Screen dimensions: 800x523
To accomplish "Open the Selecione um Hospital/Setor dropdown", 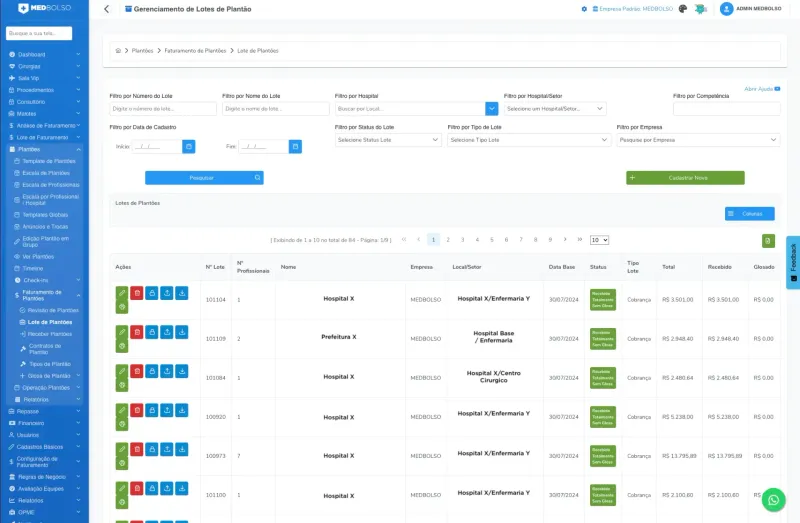I will 555,109.
